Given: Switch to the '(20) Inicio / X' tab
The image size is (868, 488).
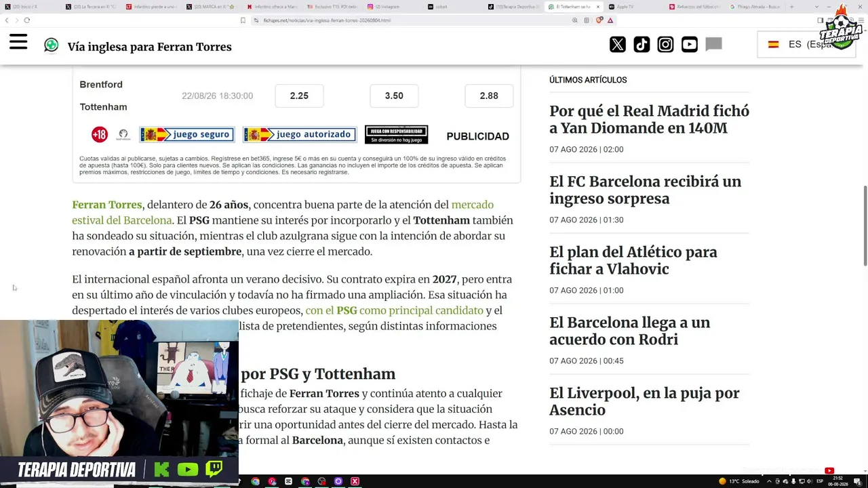Looking at the screenshot, I should coord(30,7).
